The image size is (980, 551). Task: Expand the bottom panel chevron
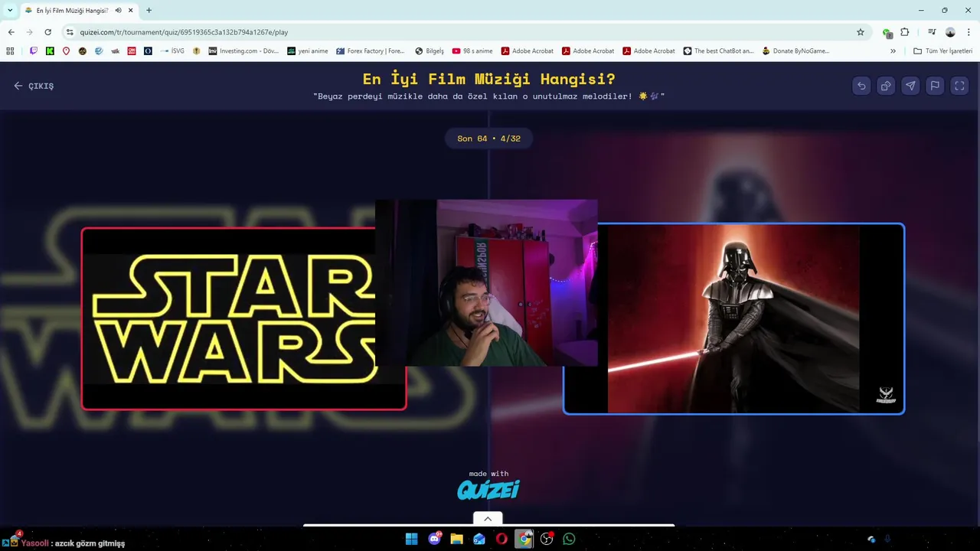pos(488,519)
